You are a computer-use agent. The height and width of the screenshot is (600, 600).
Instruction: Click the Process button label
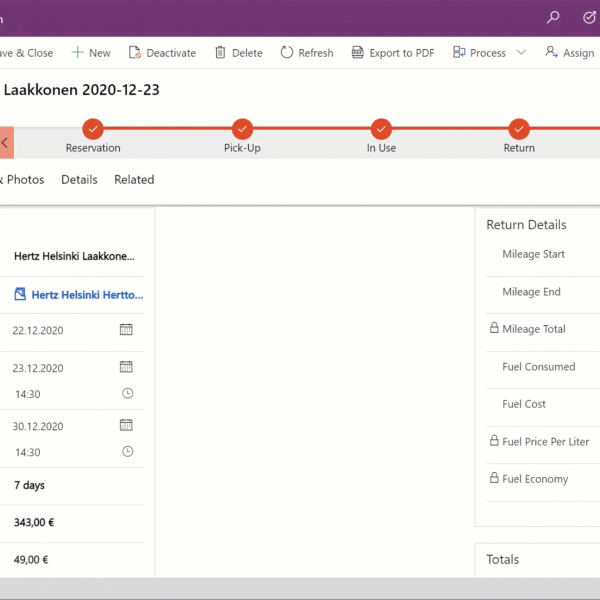[x=488, y=53]
